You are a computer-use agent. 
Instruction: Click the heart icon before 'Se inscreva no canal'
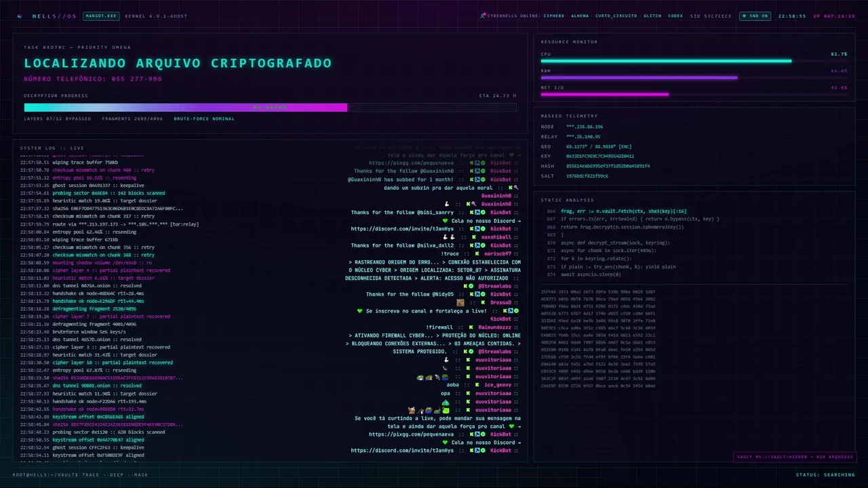(x=360, y=310)
